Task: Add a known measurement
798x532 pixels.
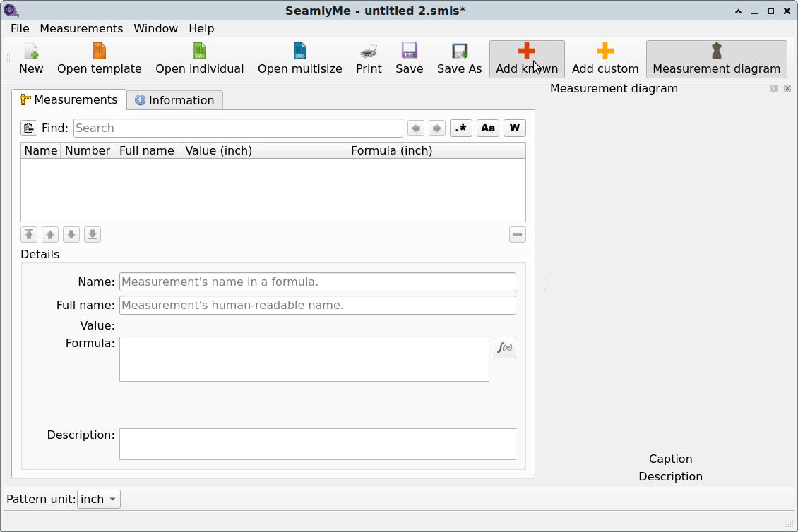Action: click(x=527, y=59)
